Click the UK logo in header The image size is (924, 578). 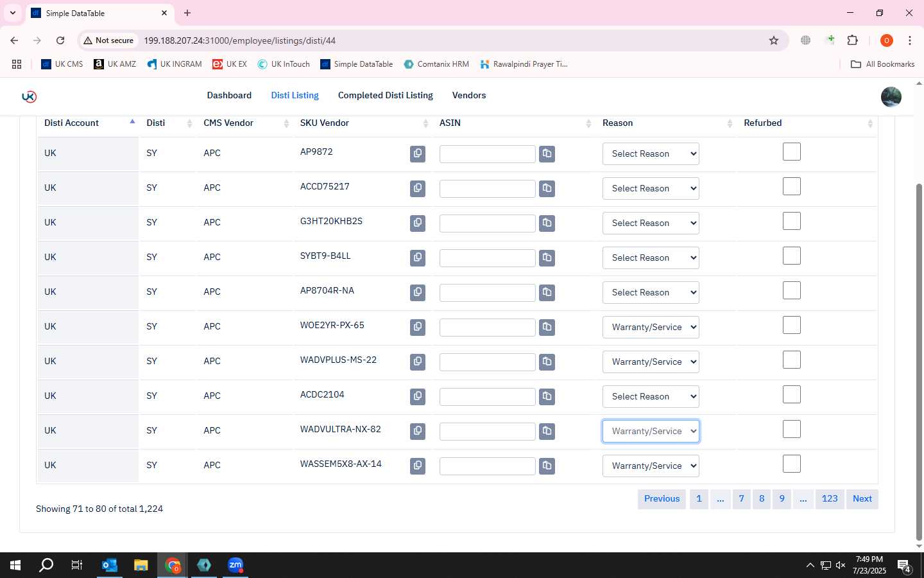pos(29,96)
